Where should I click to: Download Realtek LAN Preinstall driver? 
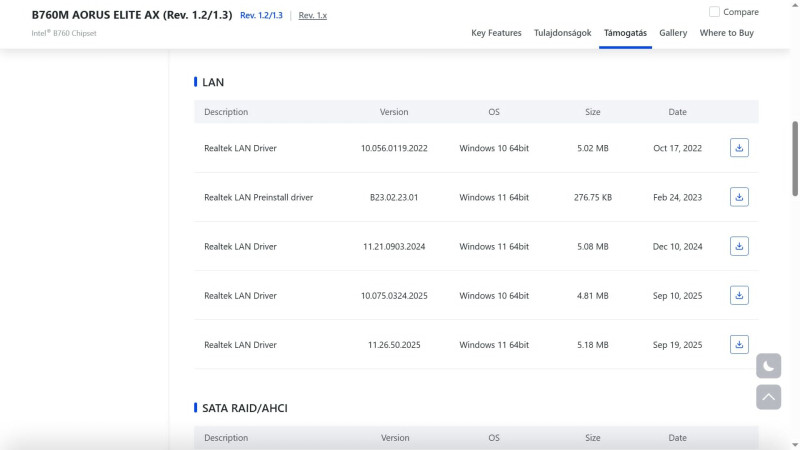[x=739, y=197]
